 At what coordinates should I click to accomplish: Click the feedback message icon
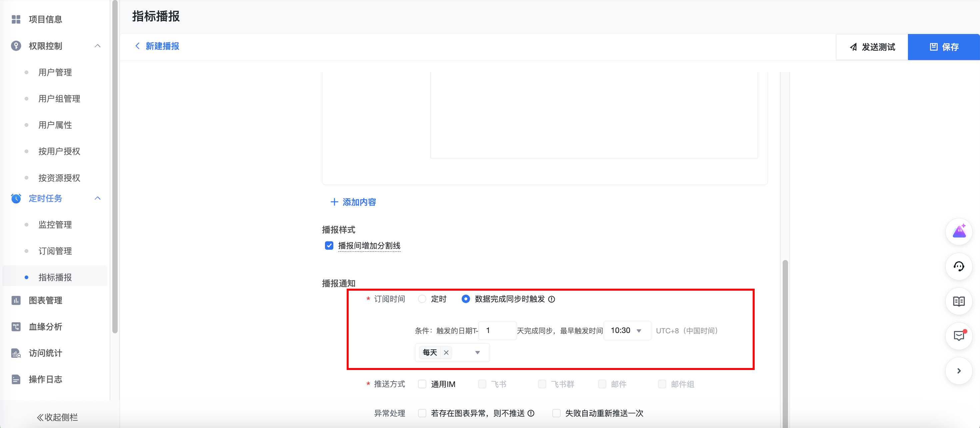(x=959, y=336)
